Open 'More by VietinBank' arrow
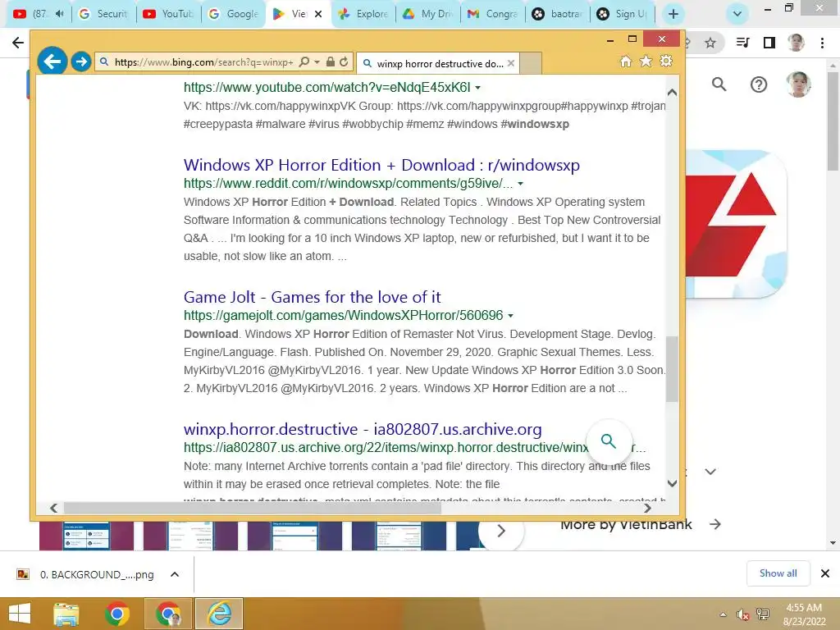Image resolution: width=840 pixels, height=630 pixels. point(715,524)
